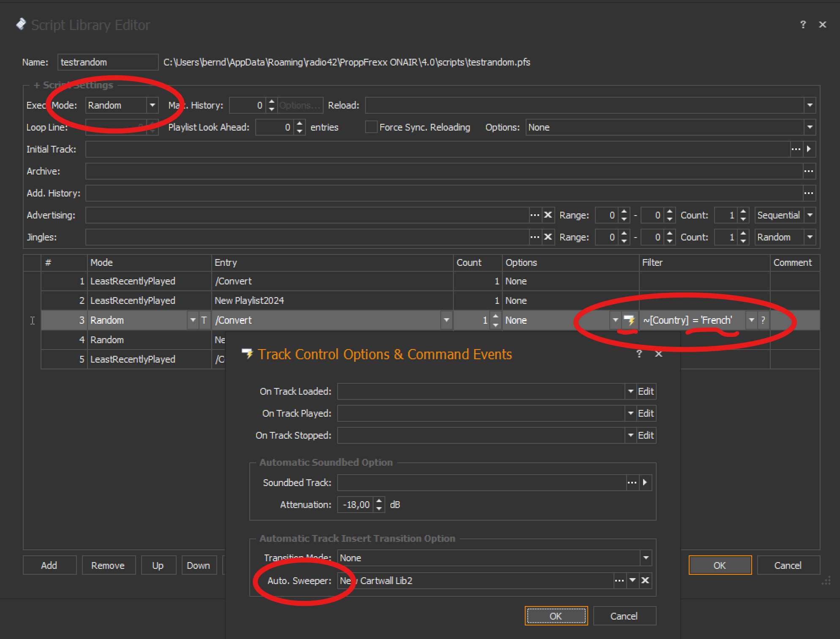Browse Jingles library with ellipsis button
Image resolution: width=840 pixels, height=639 pixels.
click(x=535, y=237)
